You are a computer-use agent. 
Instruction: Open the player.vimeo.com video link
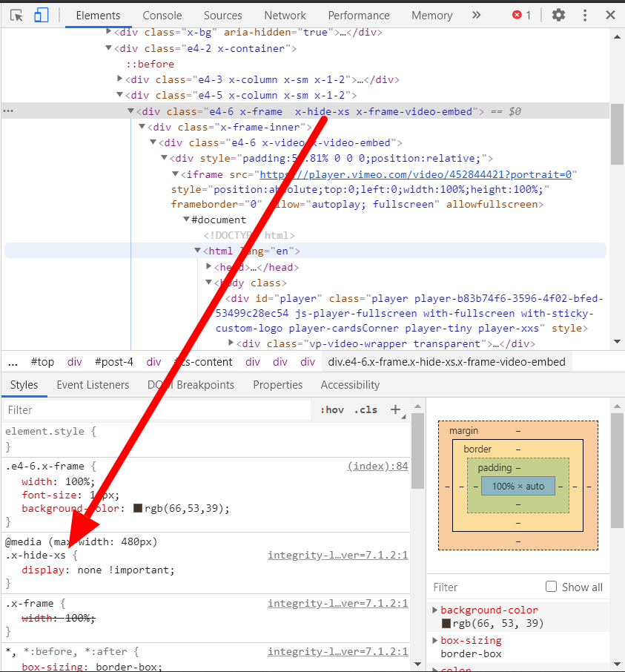point(415,174)
